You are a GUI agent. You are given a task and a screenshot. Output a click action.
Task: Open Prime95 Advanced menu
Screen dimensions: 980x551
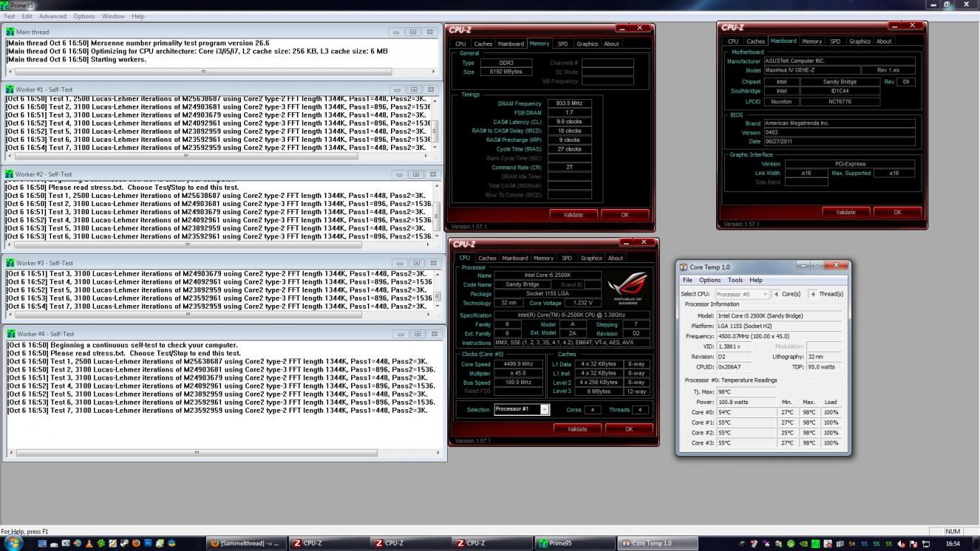(x=52, y=16)
